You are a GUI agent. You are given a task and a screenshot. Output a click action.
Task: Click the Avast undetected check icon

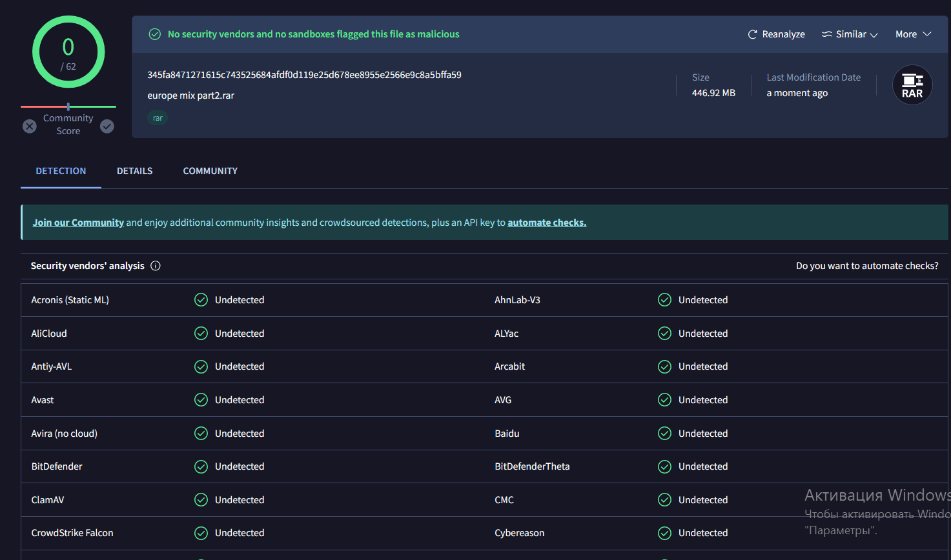tap(201, 400)
